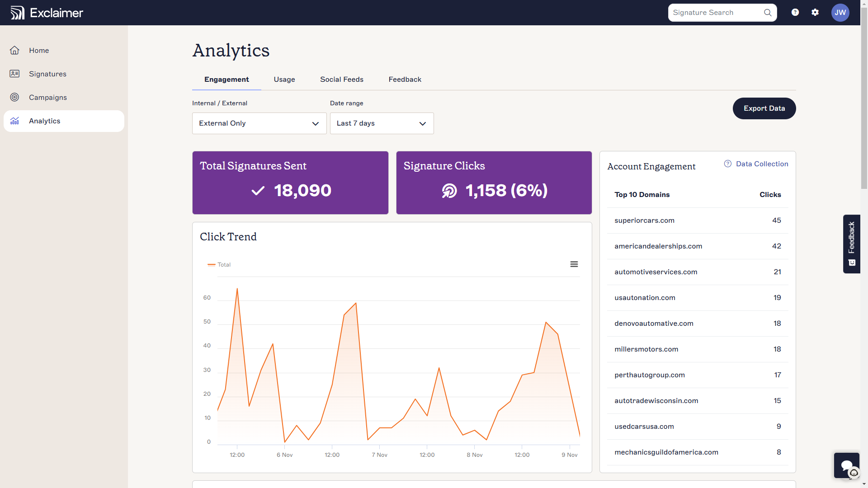The height and width of the screenshot is (488, 868).
Task: Click the Analytics bar chart icon
Action: point(14,121)
